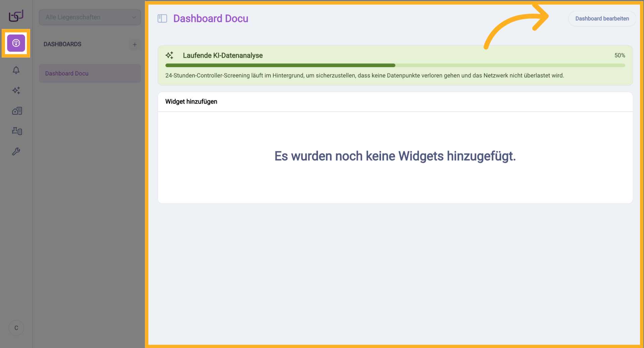Viewport: 644px width, 348px height.
Task: Open the Liegenschaften building icon
Action: (16, 111)
